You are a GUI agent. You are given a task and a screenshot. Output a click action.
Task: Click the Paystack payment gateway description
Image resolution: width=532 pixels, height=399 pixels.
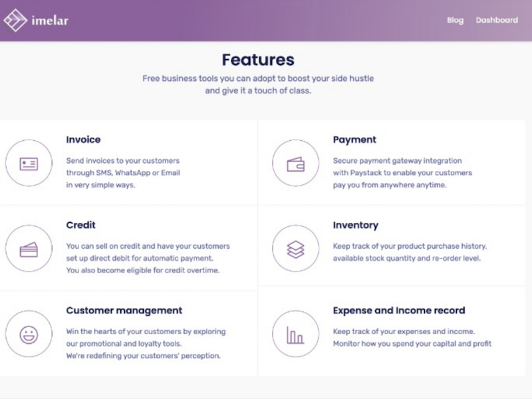click(x=402, y=173)
